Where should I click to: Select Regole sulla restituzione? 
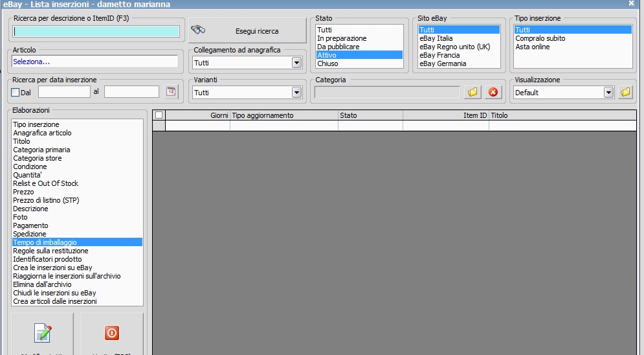point(77,251)
